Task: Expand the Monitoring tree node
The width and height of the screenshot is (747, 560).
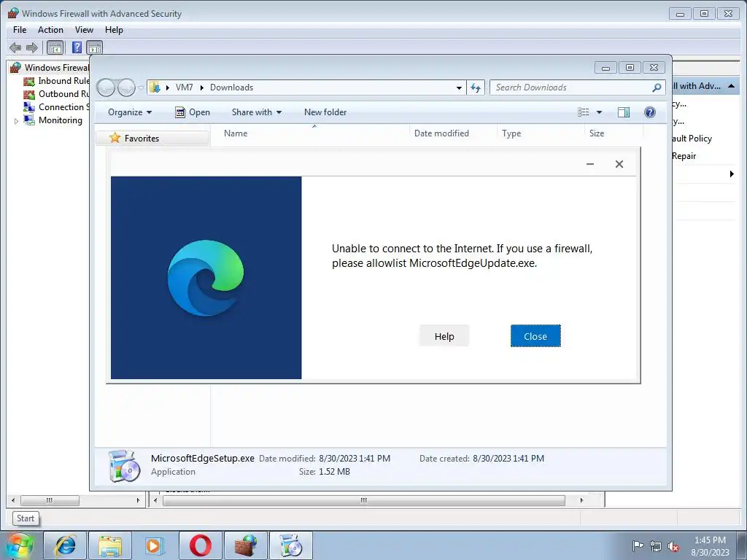Action: 16,121
